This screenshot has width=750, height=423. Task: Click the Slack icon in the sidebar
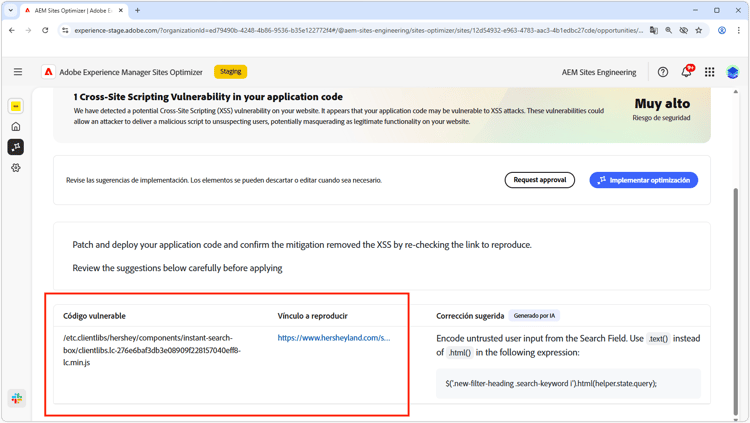(x=17, y=398)
